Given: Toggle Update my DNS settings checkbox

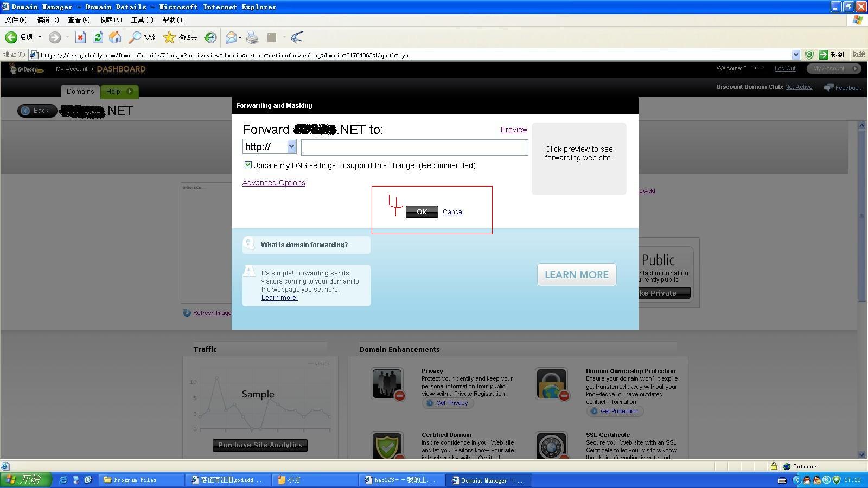Looking at the screenshot, I should [x=248, y=165].
